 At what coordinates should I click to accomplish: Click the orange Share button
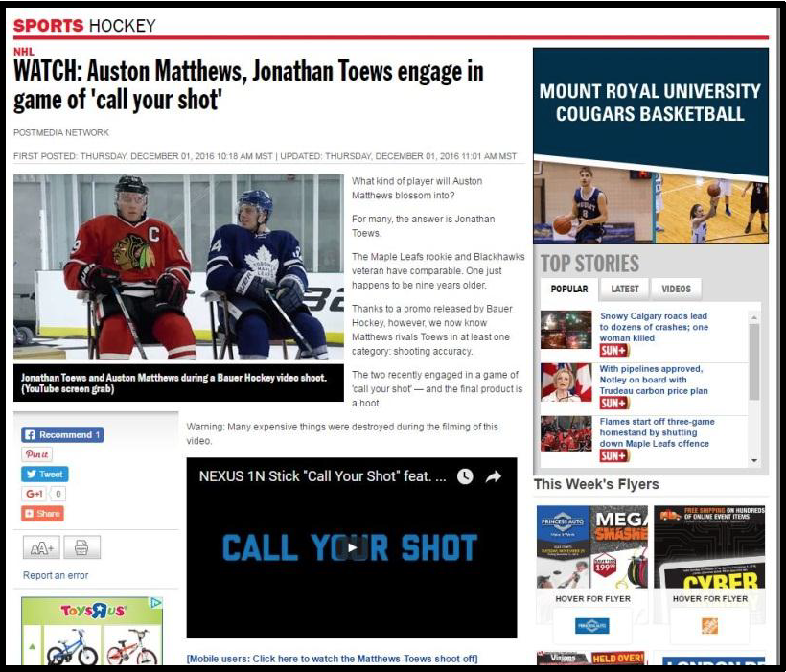[x=42, y=514]
